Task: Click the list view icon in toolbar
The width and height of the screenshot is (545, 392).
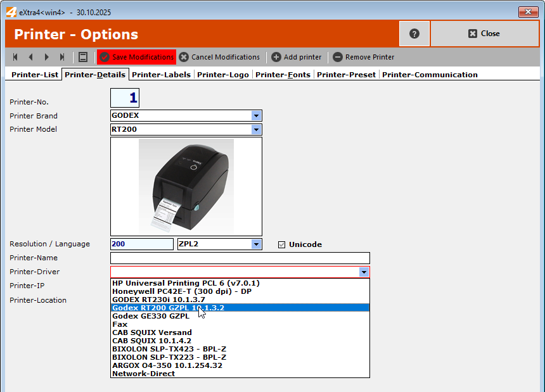Action: pos(83,57)
